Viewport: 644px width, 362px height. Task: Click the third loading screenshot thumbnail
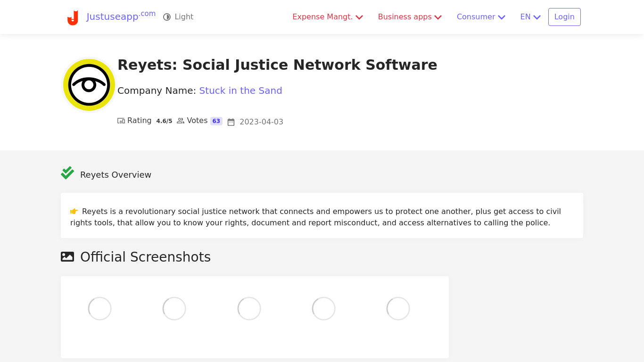pos(249,309)
